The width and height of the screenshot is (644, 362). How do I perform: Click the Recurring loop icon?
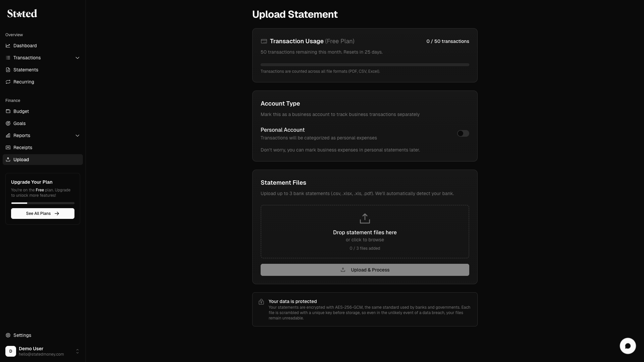pyautogui.click(x=8, y=82)
